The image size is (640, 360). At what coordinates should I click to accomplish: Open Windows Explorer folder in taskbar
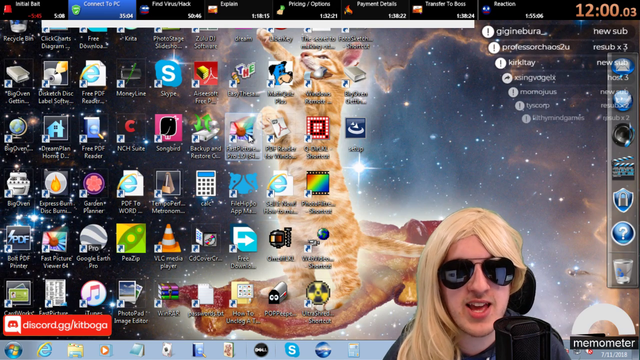coord(75,350)
